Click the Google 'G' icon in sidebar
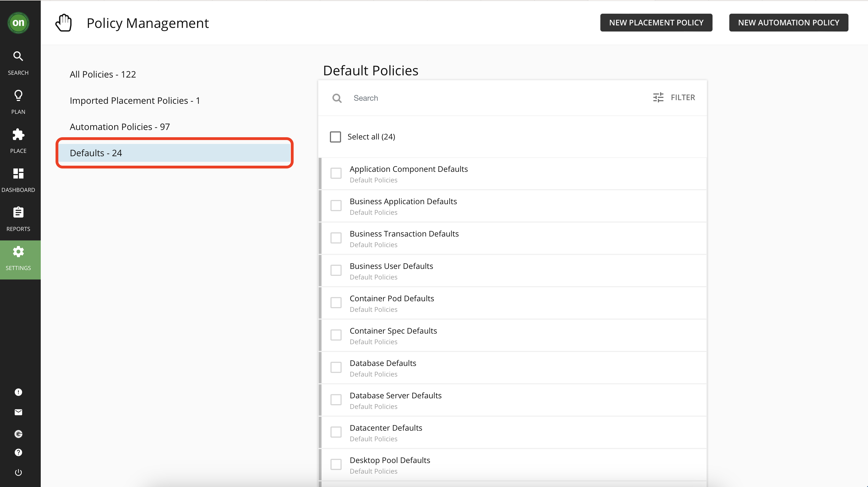 (18, 434)
